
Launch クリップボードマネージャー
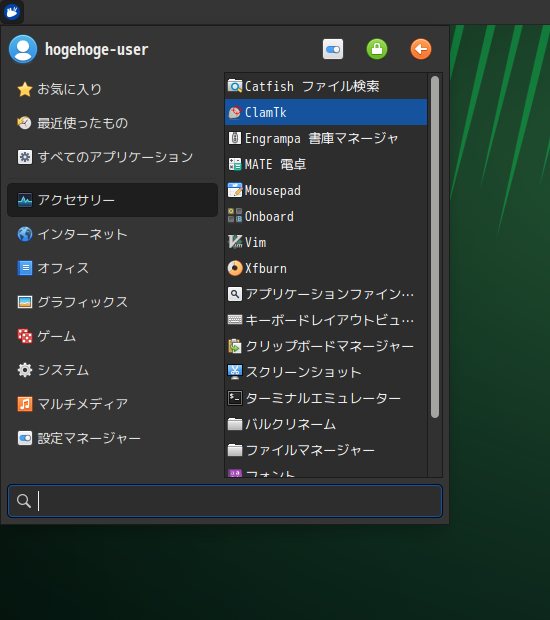pyautogui.click(x=326, y=346)
